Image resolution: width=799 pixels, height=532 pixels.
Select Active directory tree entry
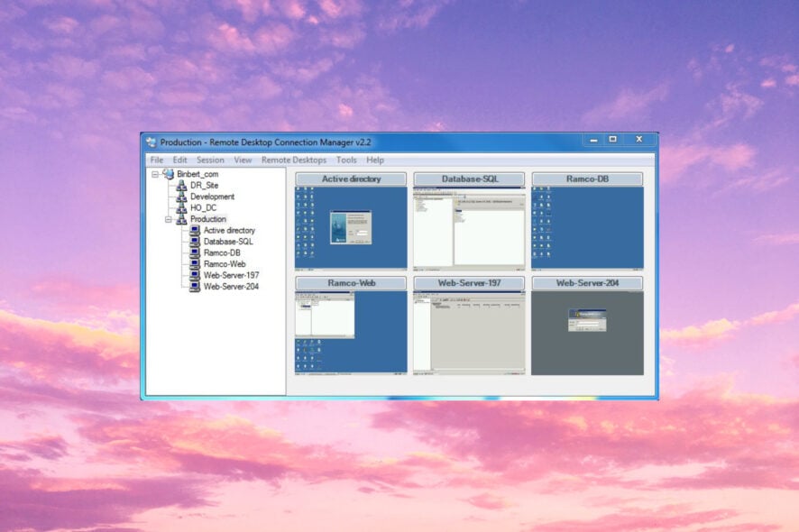pyautogui.click(x=229, y=230)
